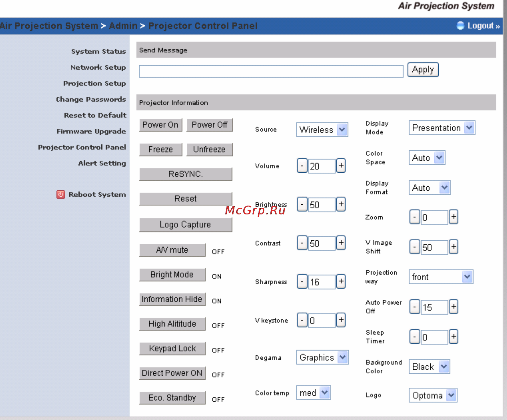Decrease Sleep Timer with the minus button
Viewport: 507px width, 420px height.
pyautogui.click(x=415, y=337)
